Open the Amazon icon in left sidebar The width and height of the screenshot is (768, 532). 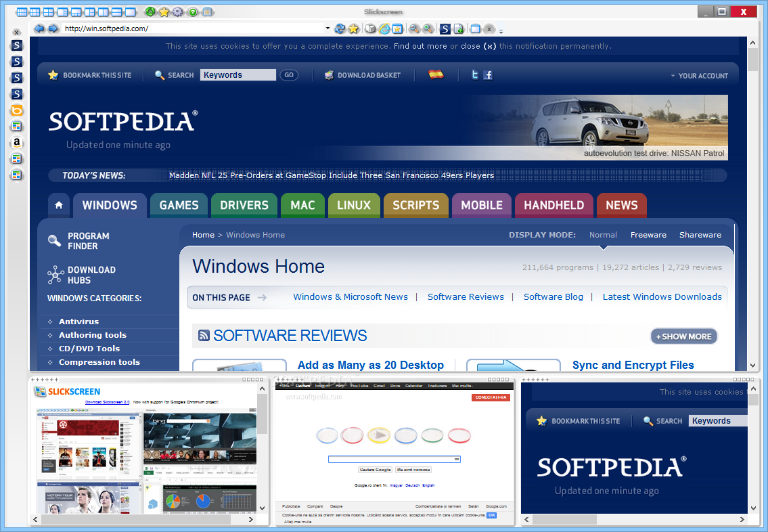click(17, 143)
